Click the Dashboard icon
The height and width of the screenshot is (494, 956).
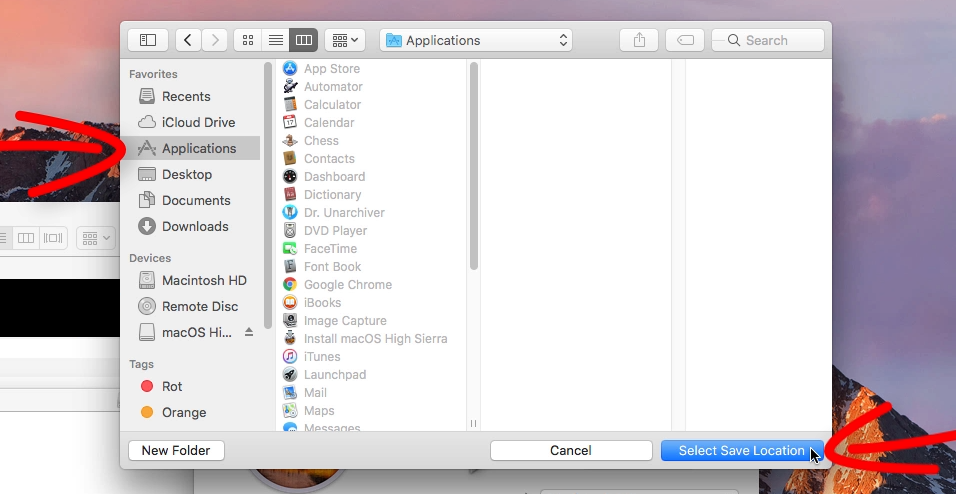[290, 176]
